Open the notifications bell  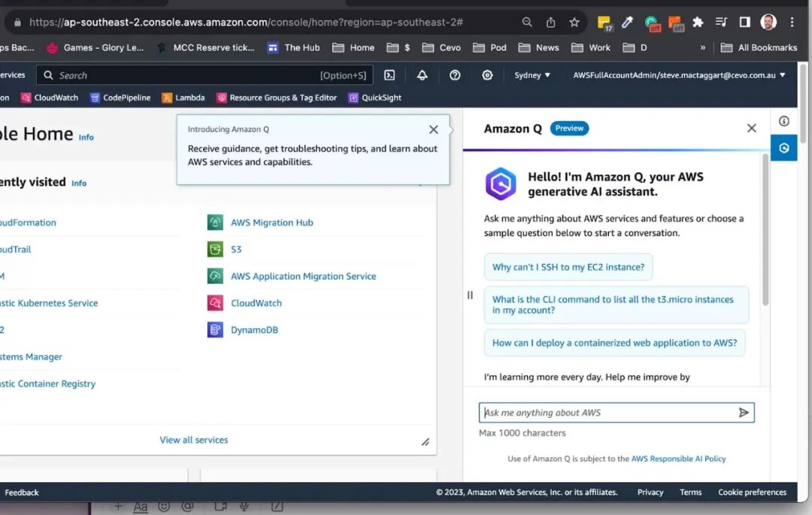[423, 75]
